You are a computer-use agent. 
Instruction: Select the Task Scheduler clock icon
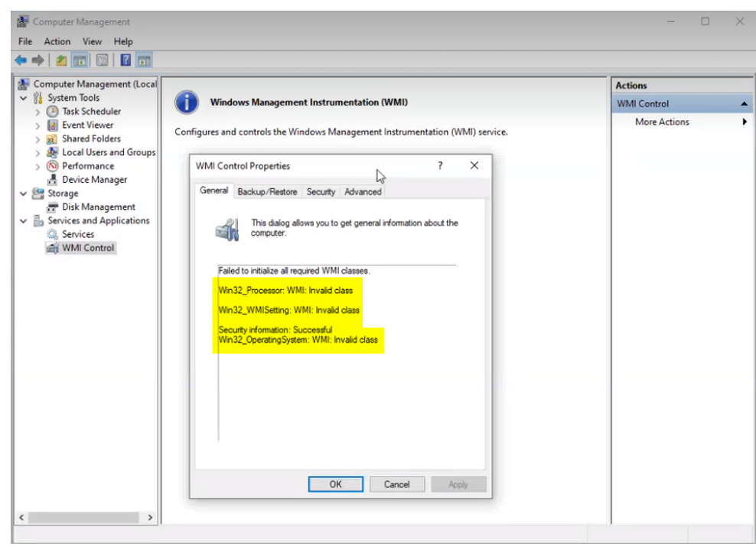[52, 112]
